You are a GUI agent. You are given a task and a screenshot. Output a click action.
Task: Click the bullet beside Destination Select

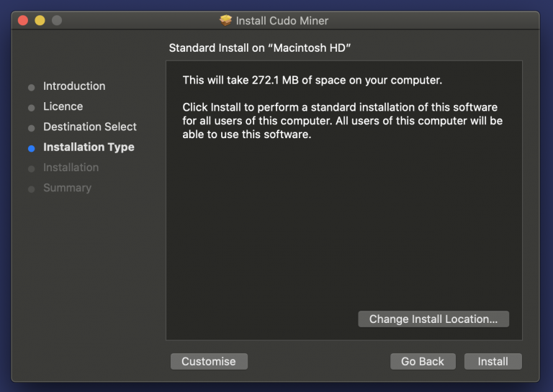pos(31,128)
